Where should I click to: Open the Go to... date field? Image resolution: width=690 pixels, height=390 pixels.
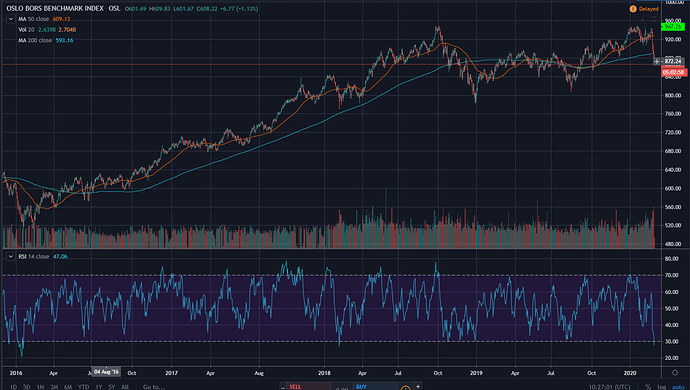(x=154, y=387)
